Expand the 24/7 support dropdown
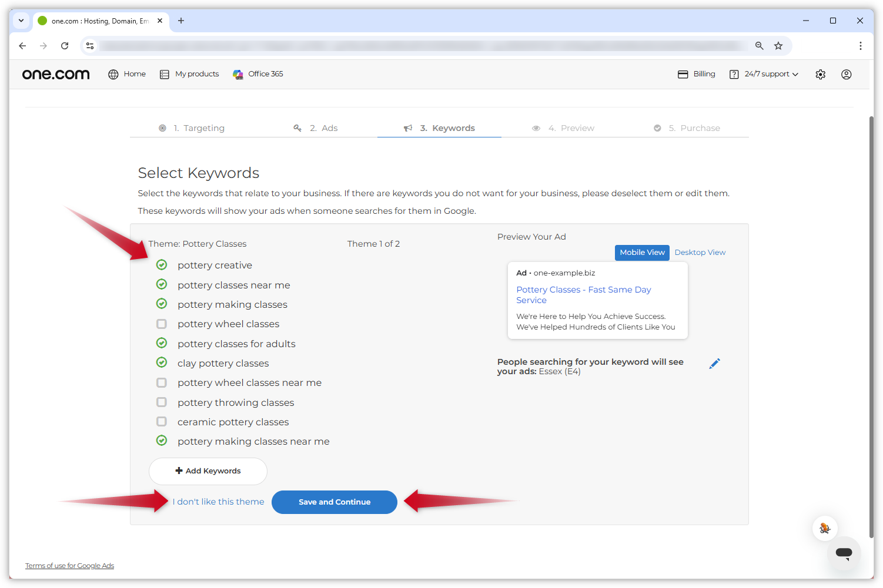The height and width of the screenshot is (588, 883). click(764, 74)
